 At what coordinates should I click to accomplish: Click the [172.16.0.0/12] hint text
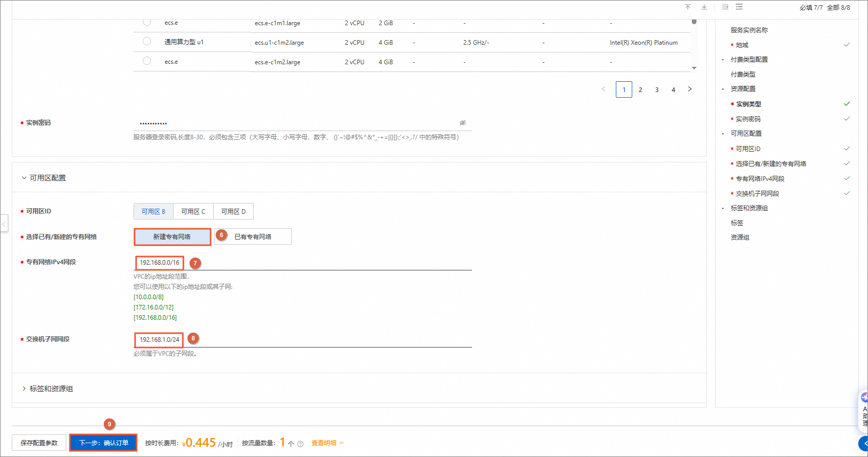[154, 307]
